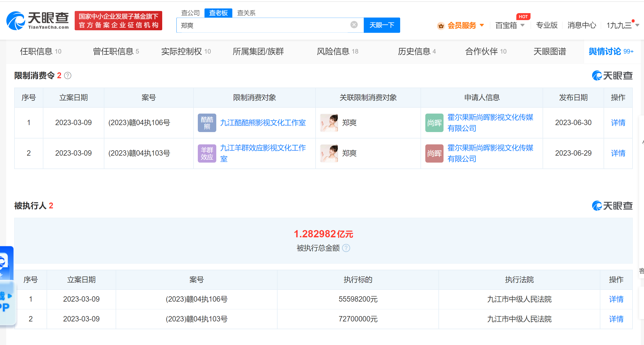Click the 酷酷熊 company logo icon
Viewport: 644px width, 345px height.
[207, 123]
